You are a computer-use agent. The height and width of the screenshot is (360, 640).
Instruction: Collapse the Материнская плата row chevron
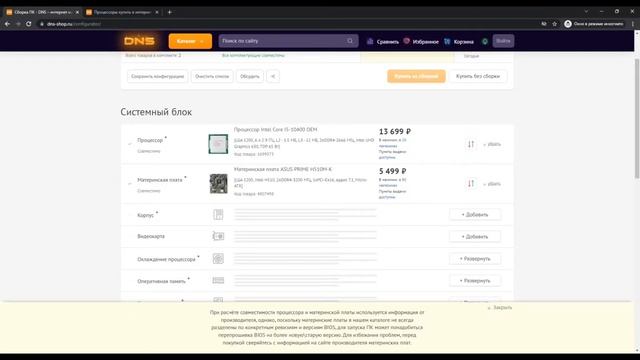click(x=130, y=184)
